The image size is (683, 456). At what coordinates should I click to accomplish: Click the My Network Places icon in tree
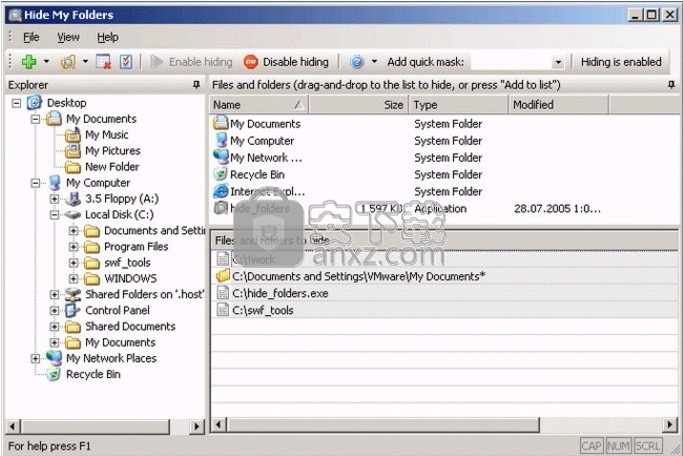pyautogui.click(x=54, y=358)
